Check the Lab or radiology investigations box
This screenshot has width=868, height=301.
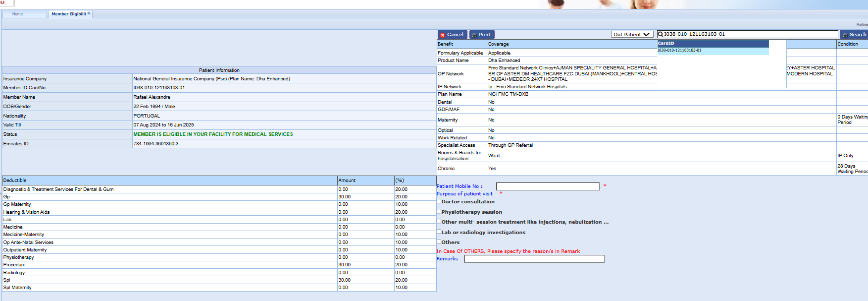point(439,232)
